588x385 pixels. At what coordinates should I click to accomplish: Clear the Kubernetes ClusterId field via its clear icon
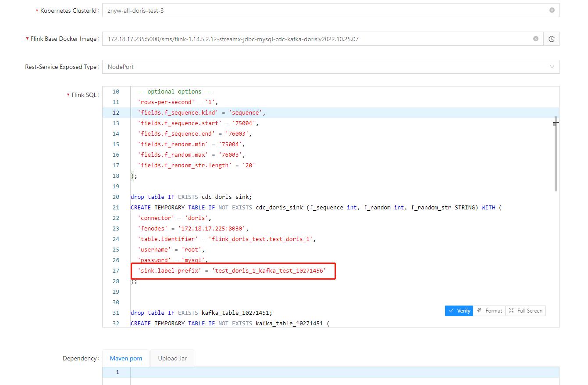pyautogui.click(x=552, y=10)
